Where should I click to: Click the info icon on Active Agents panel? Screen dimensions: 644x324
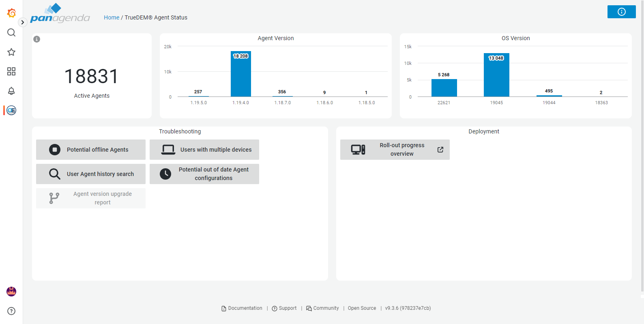[37, 39]
